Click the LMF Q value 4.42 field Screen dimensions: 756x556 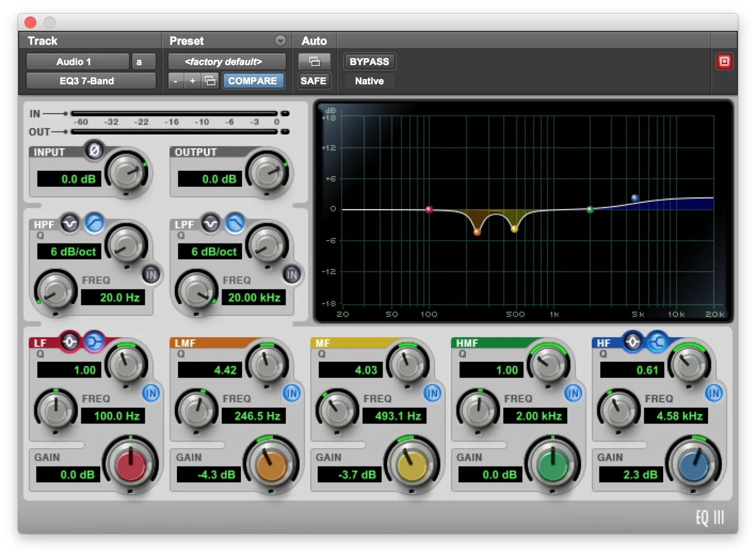click(210, 370)
